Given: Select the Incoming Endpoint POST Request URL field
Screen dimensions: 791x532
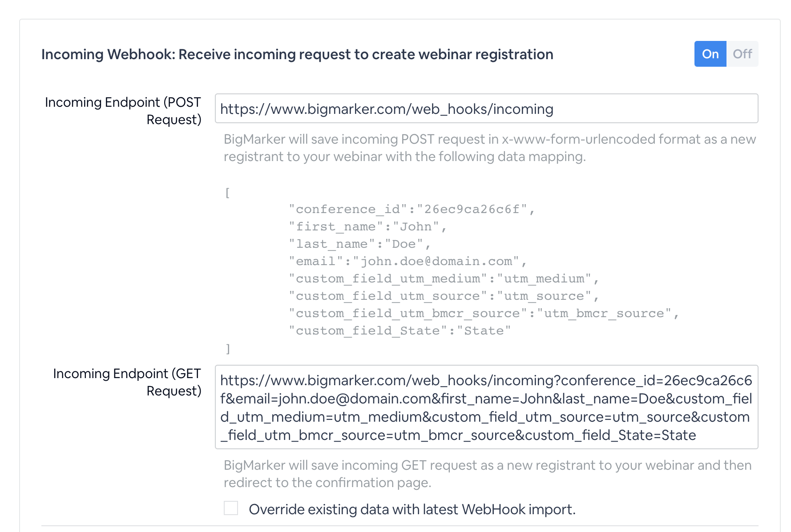Looking at the screenshot, I should (486, 109).
